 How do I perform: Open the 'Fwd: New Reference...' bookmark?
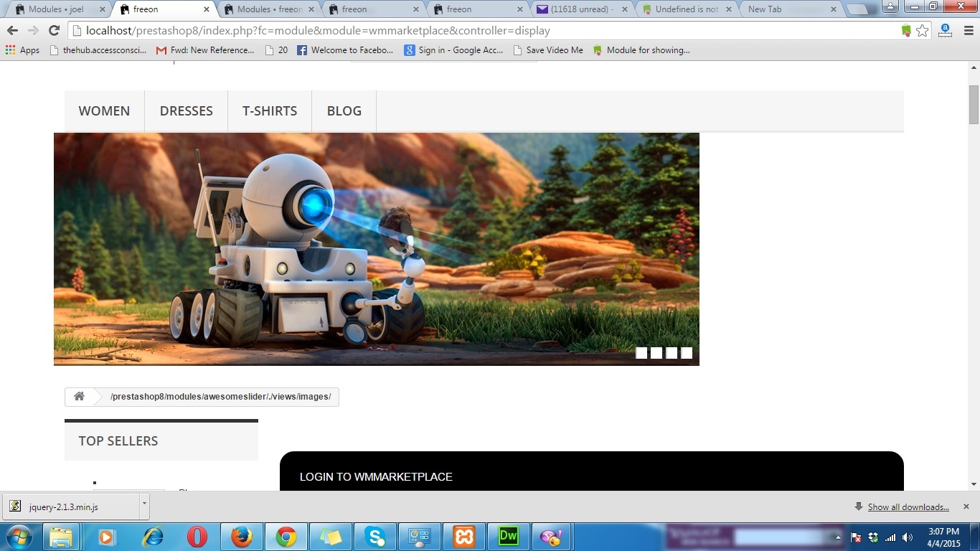click(205, 50)
